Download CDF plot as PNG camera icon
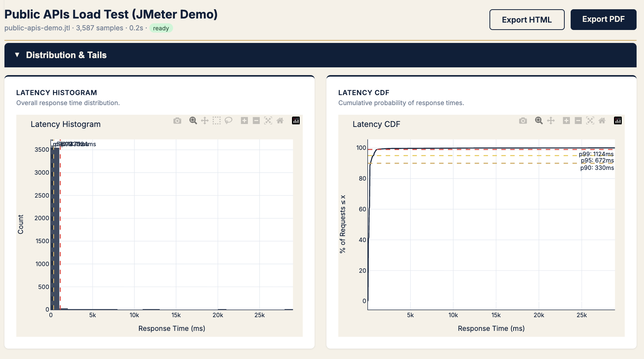Image resolution: width=644 pixels, height=359 pixels. point(523,121)
